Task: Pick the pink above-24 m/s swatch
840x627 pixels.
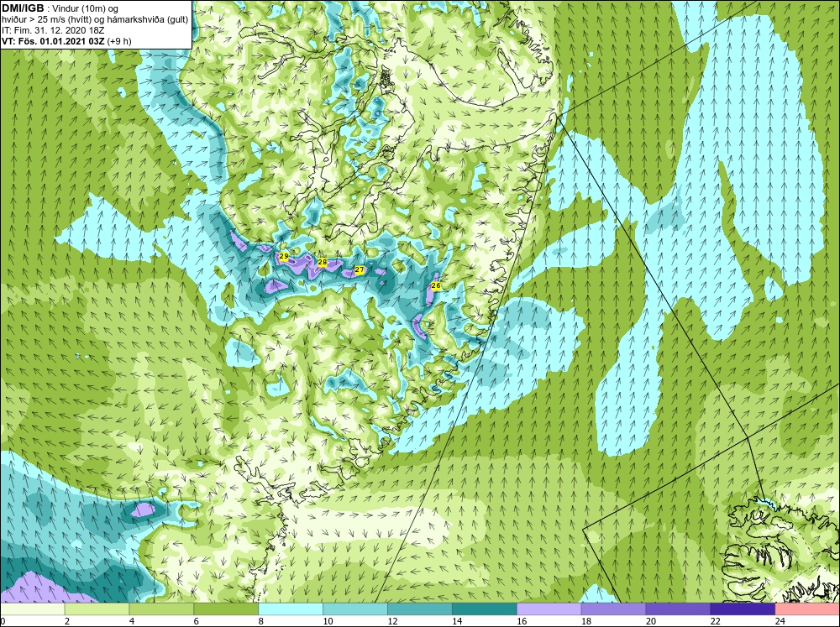Action: pos(808,609)
